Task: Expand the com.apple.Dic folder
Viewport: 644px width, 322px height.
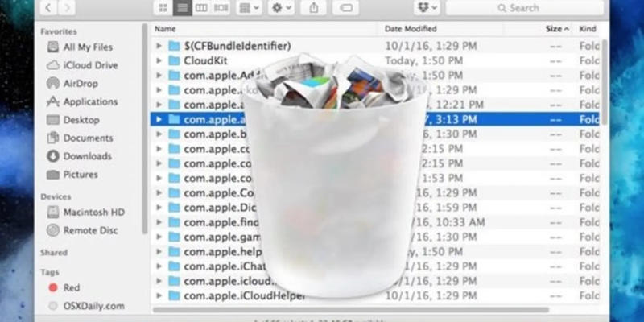Action: [x=159, y=208]
